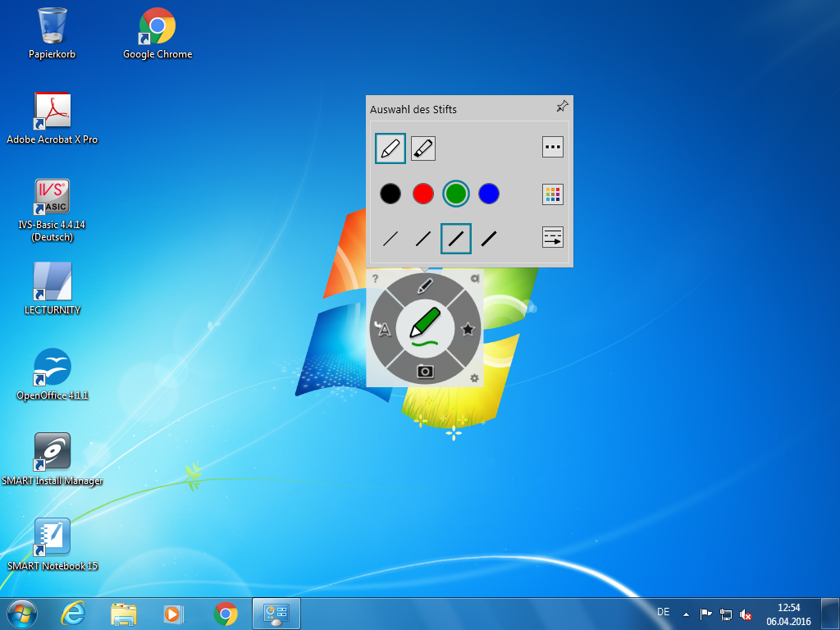
Task: Click the star favorites segment in radial menu
Action: point(468,329)
